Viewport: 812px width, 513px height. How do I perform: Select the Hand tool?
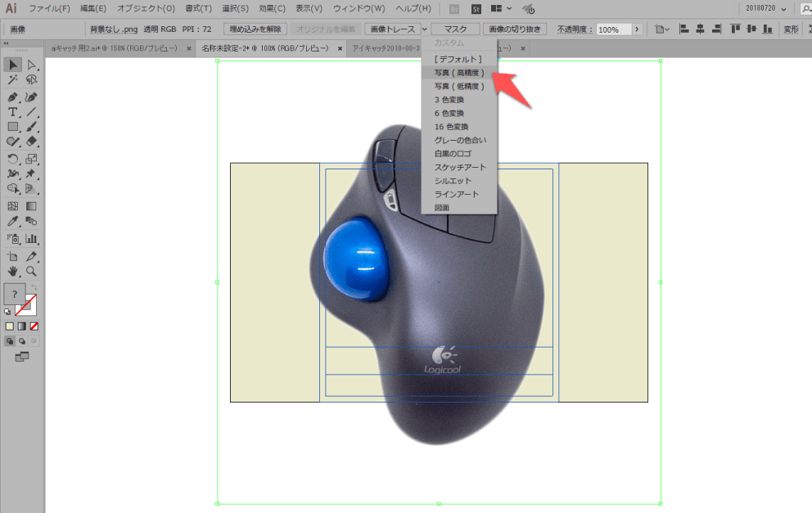coord(13,272)
